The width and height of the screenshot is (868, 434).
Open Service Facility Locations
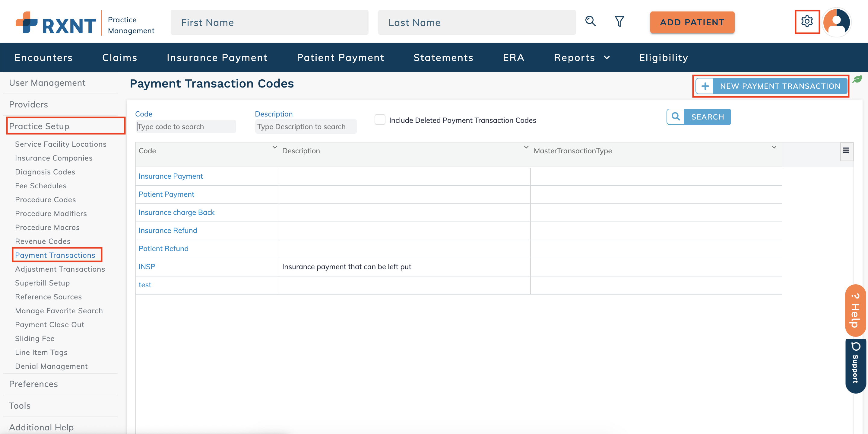tap(61, 144)
